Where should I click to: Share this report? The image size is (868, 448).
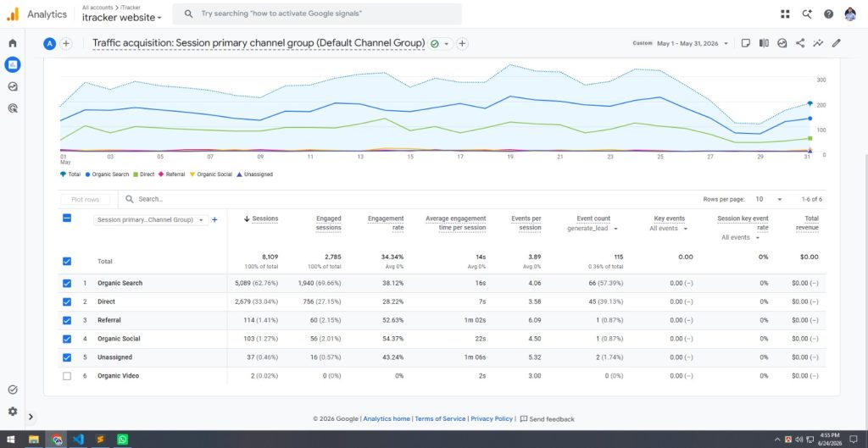[x=800, y=43]
